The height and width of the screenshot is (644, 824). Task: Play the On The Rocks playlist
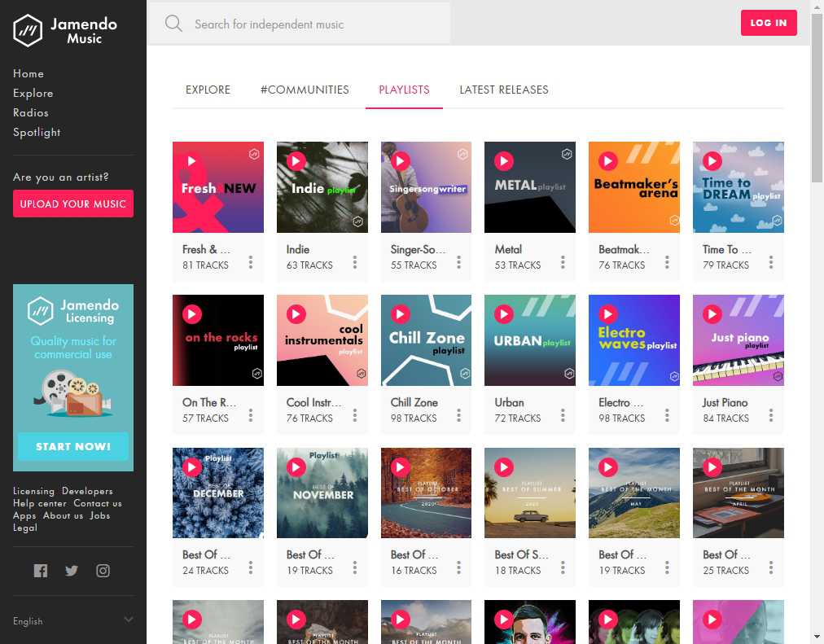(x=192, y=314)
